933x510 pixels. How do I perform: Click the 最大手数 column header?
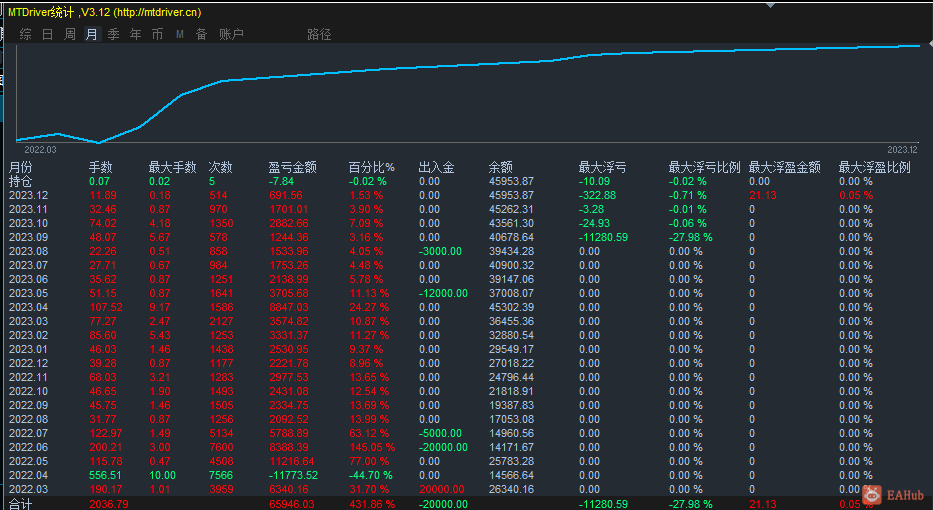[173, 168]
